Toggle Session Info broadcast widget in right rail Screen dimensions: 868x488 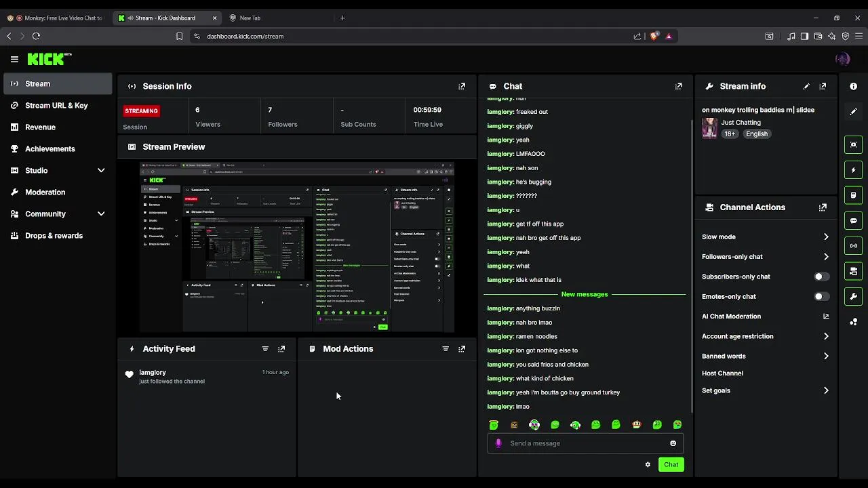(x=853, y=245)
